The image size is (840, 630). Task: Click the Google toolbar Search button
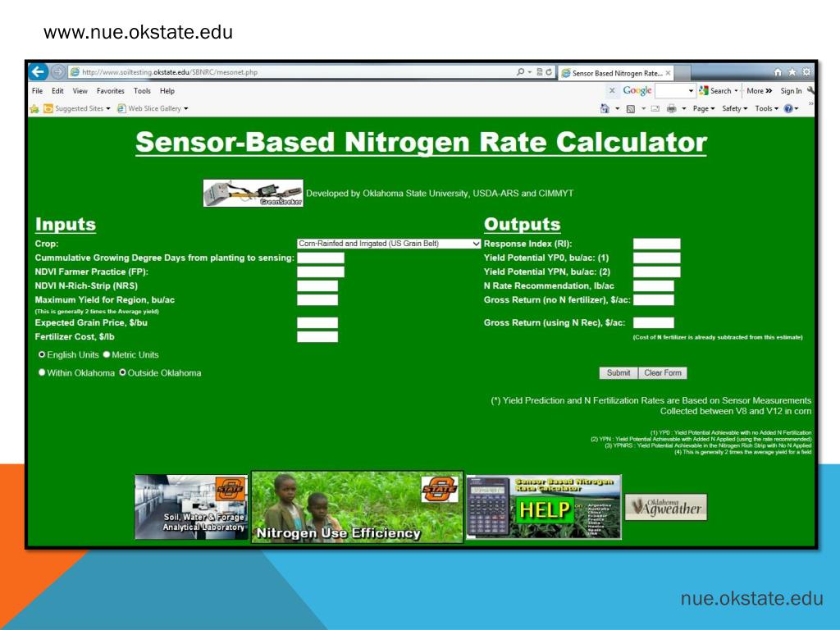tap(715, 91)
